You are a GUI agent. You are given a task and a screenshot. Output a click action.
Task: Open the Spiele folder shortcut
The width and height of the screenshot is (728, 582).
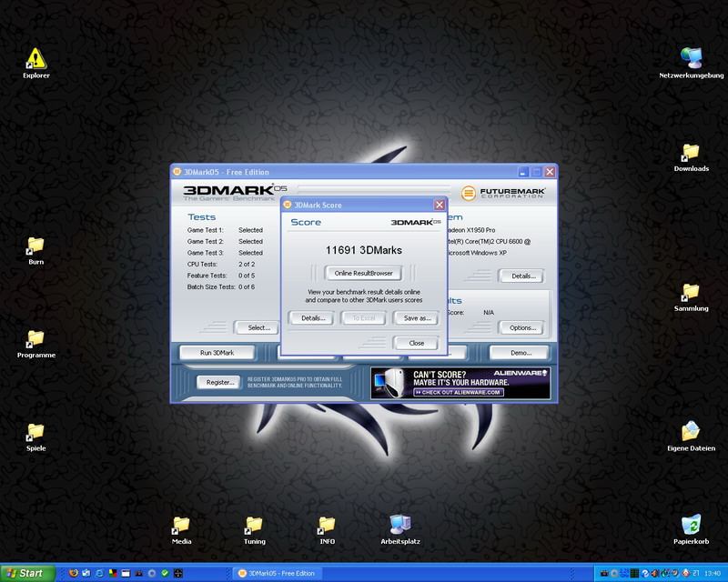pyautogui.click(x=35, y=437)
